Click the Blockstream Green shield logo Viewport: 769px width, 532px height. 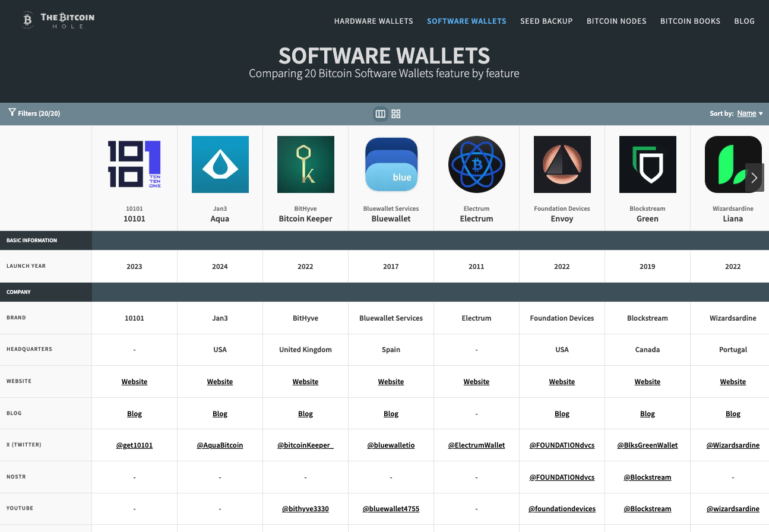coord(648,164)
